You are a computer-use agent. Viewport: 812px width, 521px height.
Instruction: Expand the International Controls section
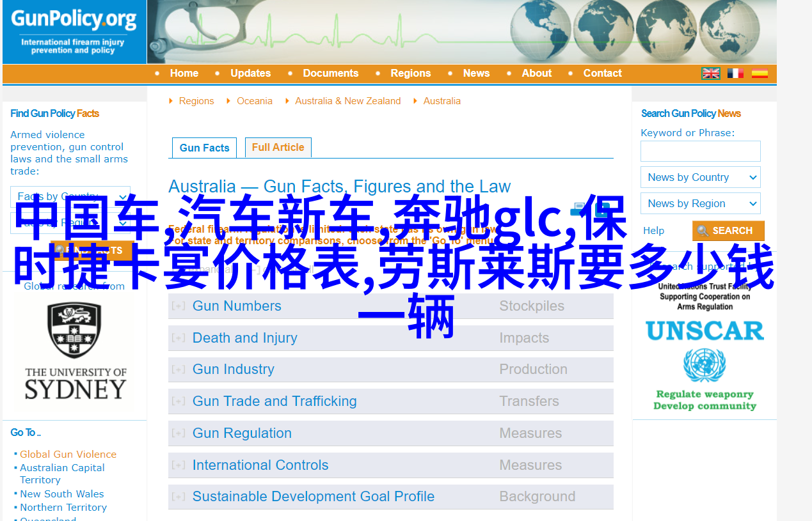pyautogui.click(x=179, y=465)
